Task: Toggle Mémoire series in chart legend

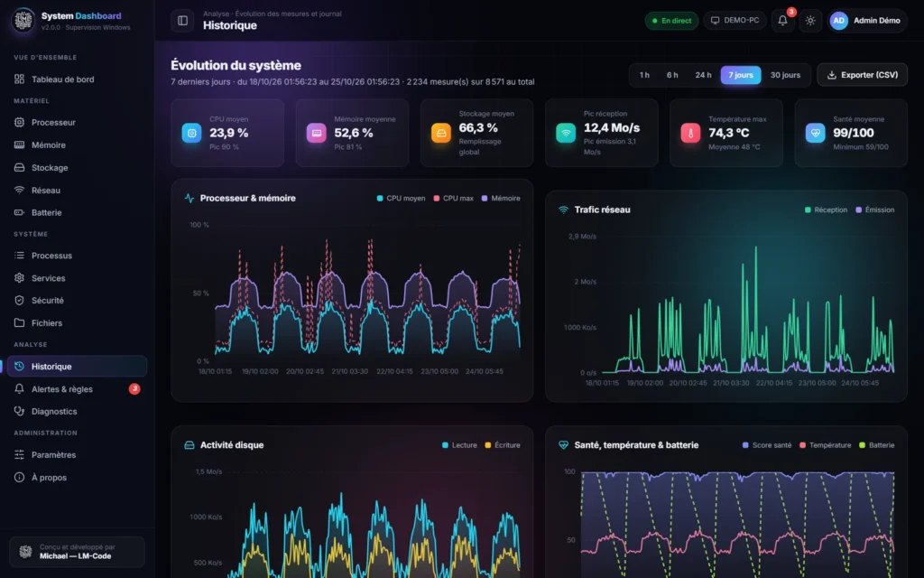Action: pos(501,198)
